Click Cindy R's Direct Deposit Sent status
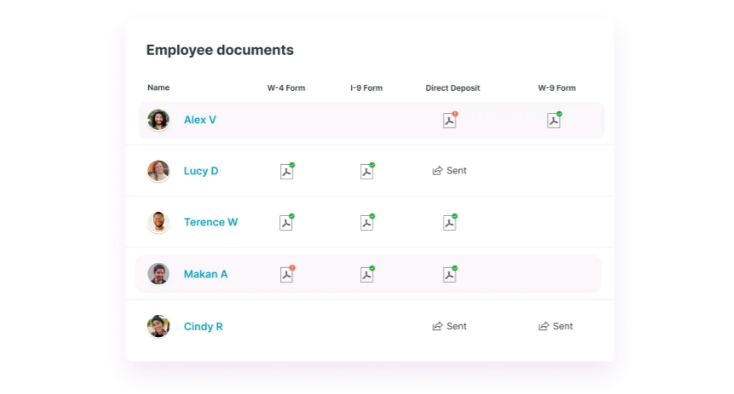This screenshot has width=734, height=394. pyautogui.click(x=449, y=326)
